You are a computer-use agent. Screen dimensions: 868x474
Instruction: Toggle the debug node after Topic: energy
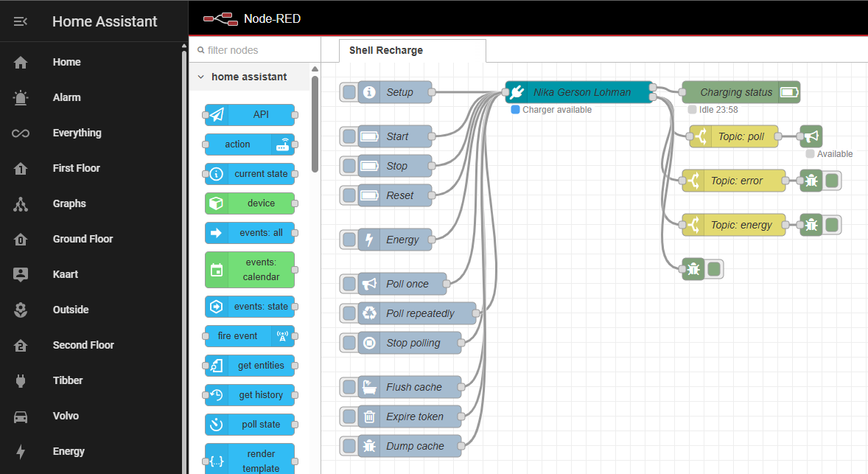(832, 225)
